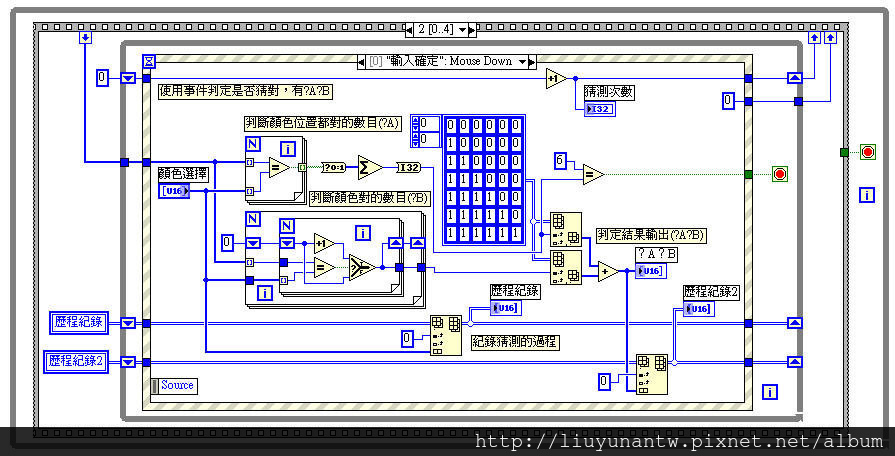Click the stop terminal inside the event structure loop
The height and width of the screenshot is (456, 895).
click(780, 174)
